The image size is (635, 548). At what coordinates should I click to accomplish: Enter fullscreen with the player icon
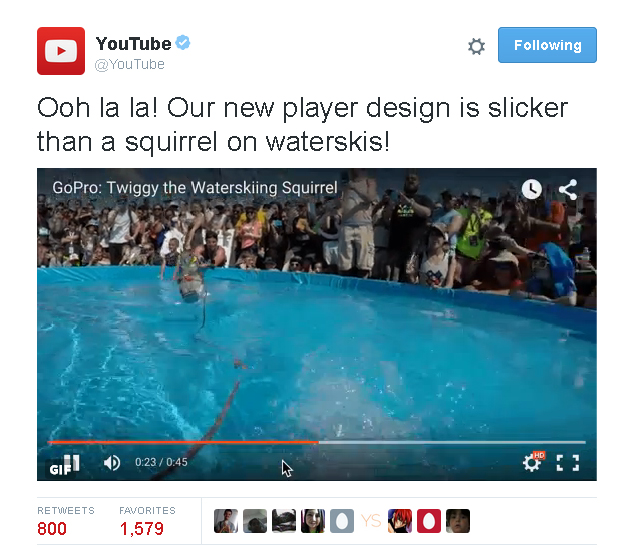pyautogui.click(x=568, y=463)
